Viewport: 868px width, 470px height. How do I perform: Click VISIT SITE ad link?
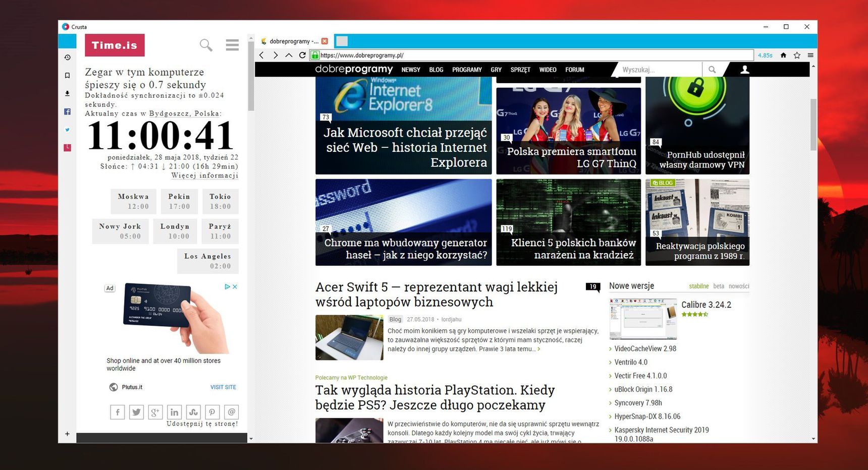pyautogui.click(x=223, y=387)
